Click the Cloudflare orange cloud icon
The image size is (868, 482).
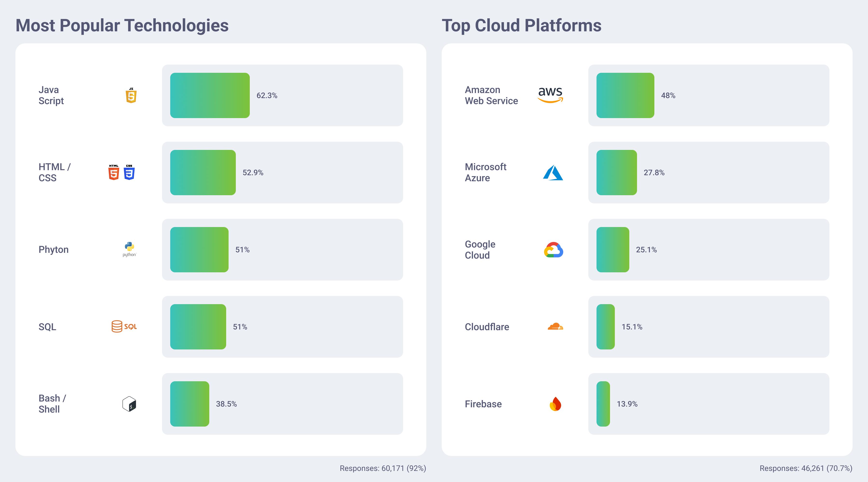[555, 326]
